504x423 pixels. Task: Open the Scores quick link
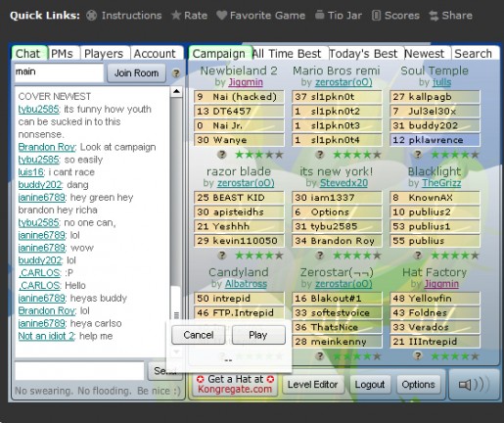[x=395, y=16]
